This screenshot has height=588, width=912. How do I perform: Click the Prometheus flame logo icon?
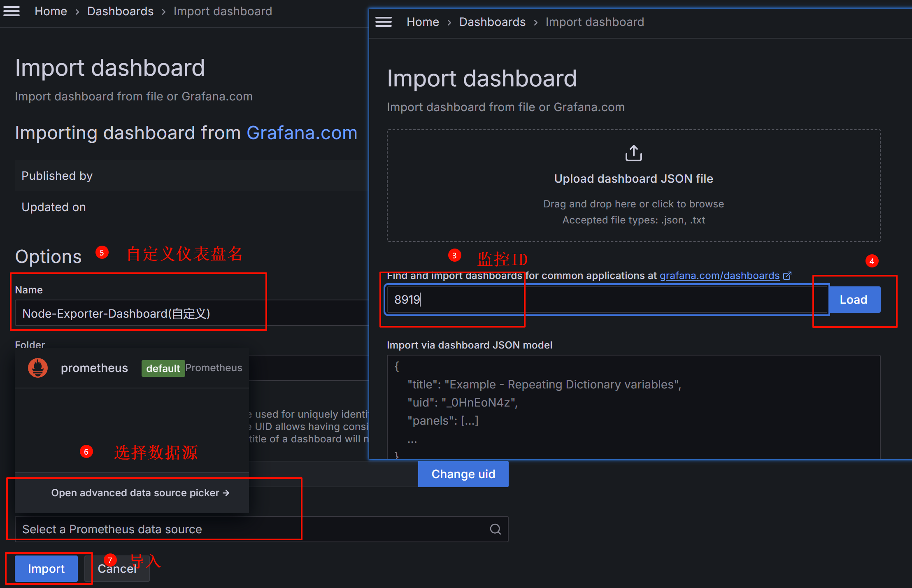pyautogui.click(x=38, y=367)
